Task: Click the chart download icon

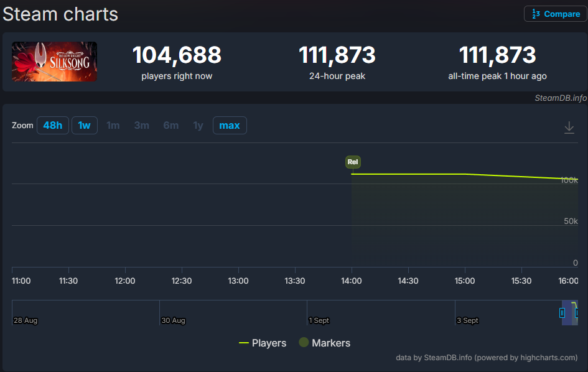Action: [x=569, y=128]
